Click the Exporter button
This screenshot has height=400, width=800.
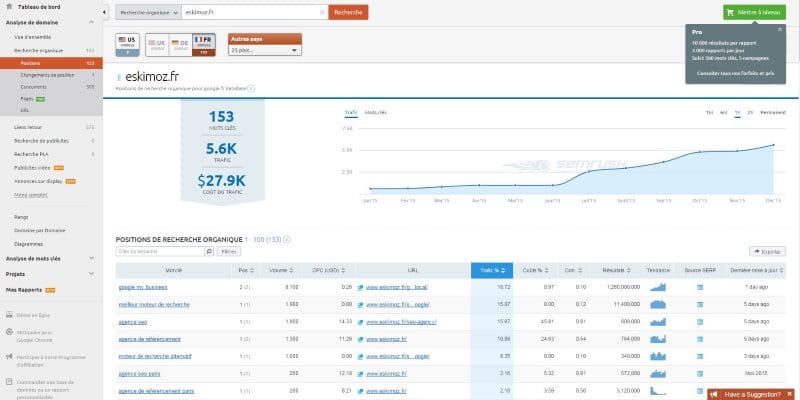(x=767, y=252)
